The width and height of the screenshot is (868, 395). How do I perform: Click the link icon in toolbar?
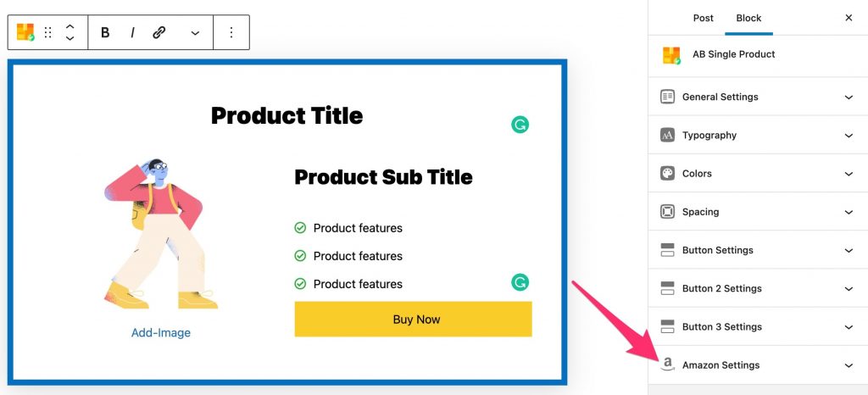point(159,33)
